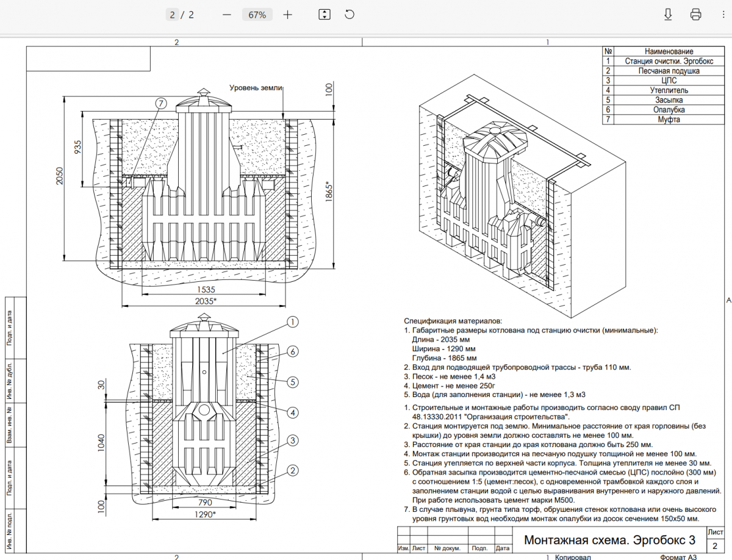Click the 'Дата' title block cell
The width and height of the screenshot is (732, 560).
pos(503,548)
